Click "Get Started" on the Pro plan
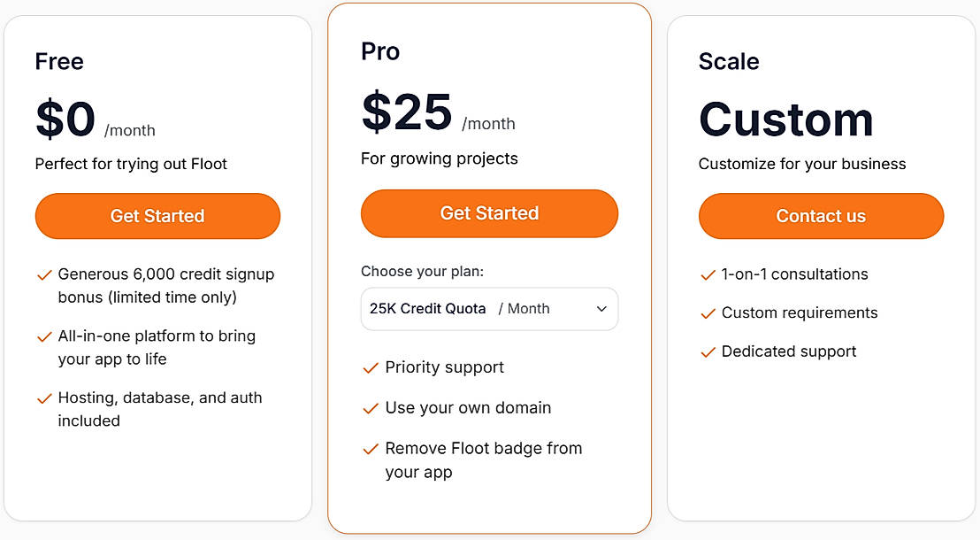The height and width of the screenshot is (540, 980). point(489,212)
